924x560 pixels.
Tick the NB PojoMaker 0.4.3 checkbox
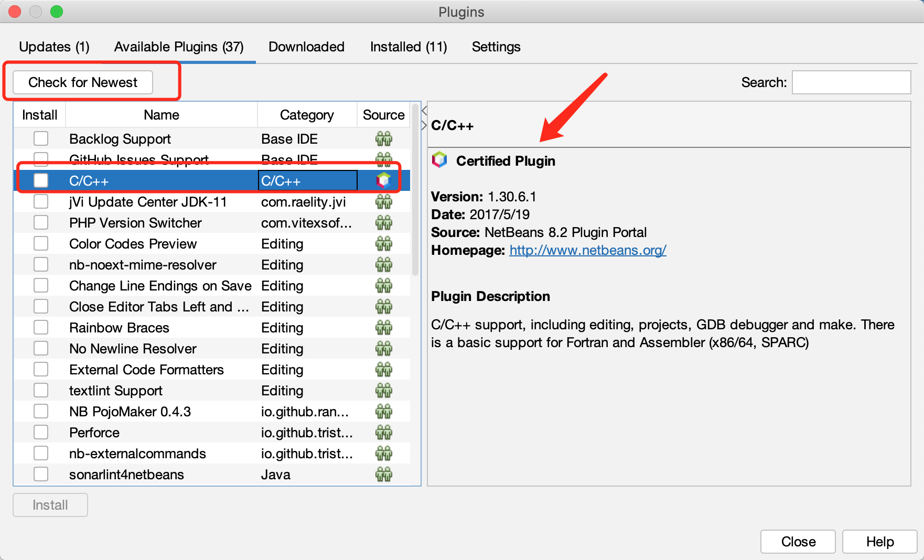(41, 411)
